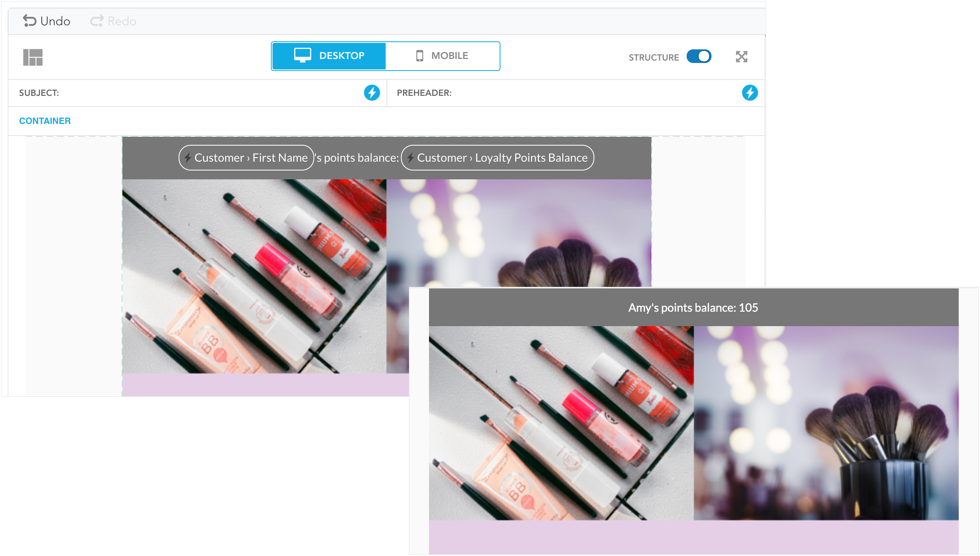Switch to the Desktop preview tab

coord(341,56)
